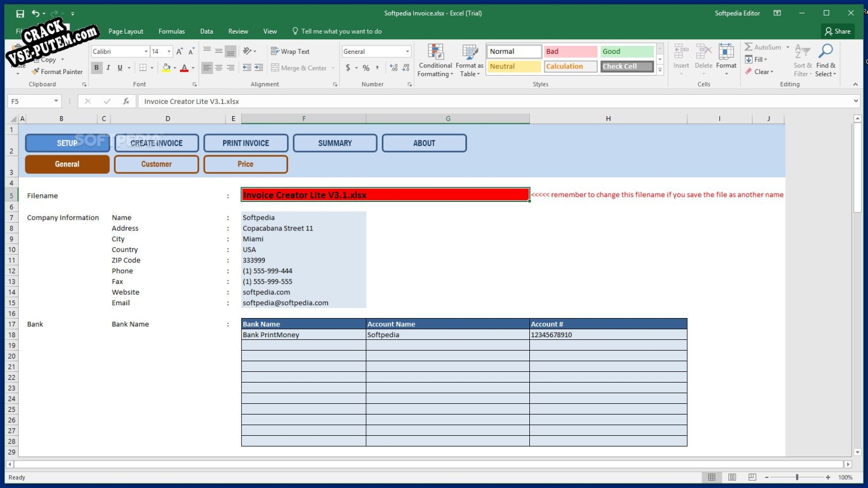Toggle Bold formatting
868x488 pixels.
96,68
